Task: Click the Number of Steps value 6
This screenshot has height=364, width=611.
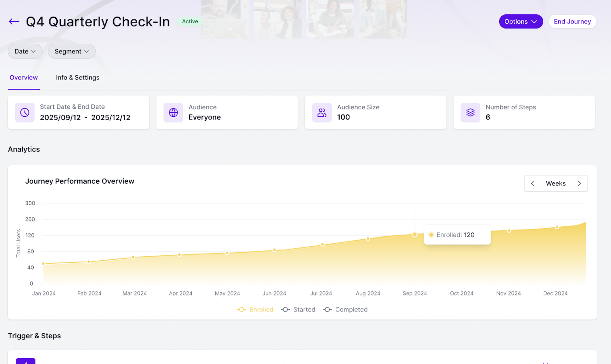Action: pos(488,117)
